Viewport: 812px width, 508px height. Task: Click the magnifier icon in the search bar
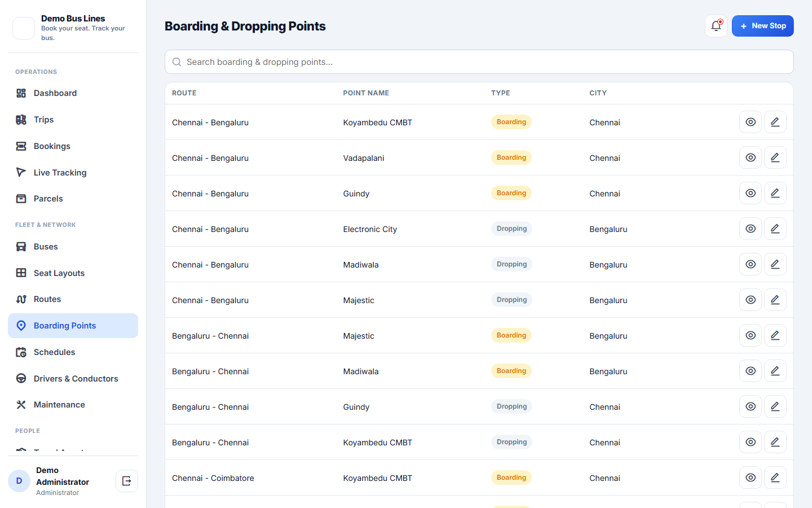[176, 62]
